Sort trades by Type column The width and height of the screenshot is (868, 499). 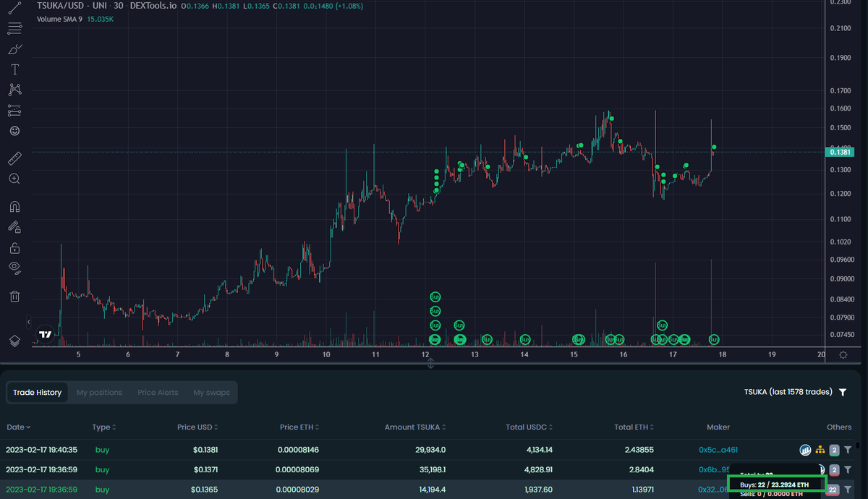[105, 427]
